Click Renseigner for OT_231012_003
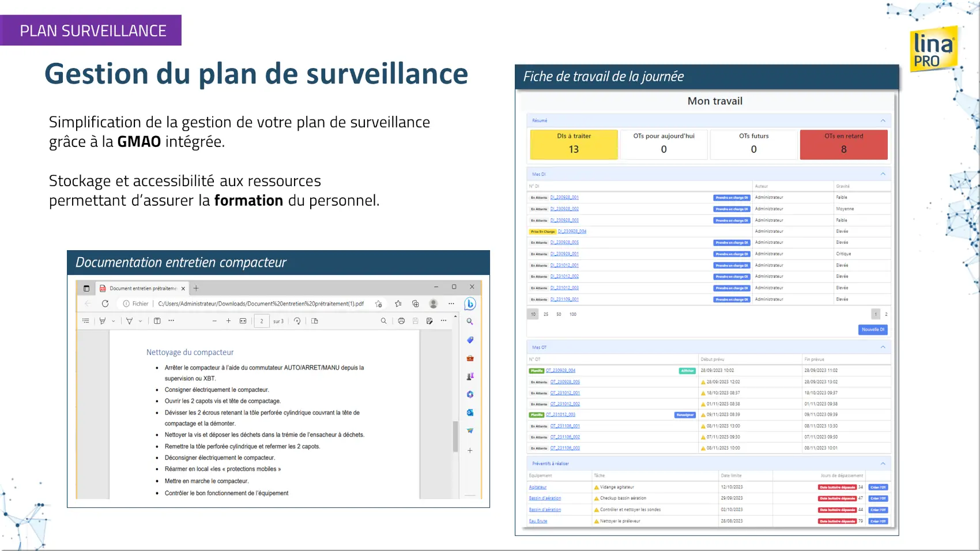The height and width of the screenshot is (551, 980). pos(685,415)
